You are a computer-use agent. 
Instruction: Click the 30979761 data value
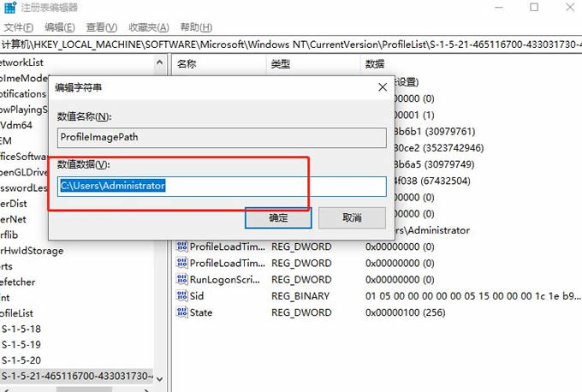pos(434,132)
